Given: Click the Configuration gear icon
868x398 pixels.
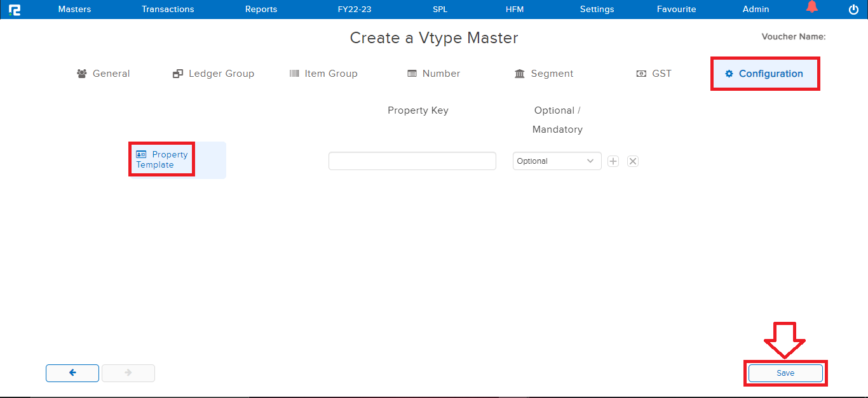Looking at the screenshot, I should pos(728,73).
